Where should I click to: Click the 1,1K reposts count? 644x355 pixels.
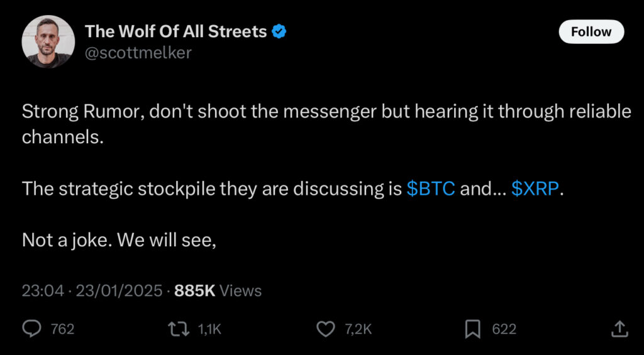(x=209, y=329)
